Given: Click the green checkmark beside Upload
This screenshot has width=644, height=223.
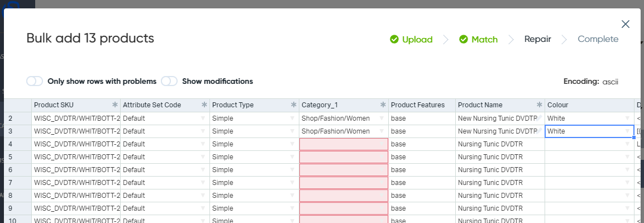Looking at the screenshot, I should click(x=394, y=40).
